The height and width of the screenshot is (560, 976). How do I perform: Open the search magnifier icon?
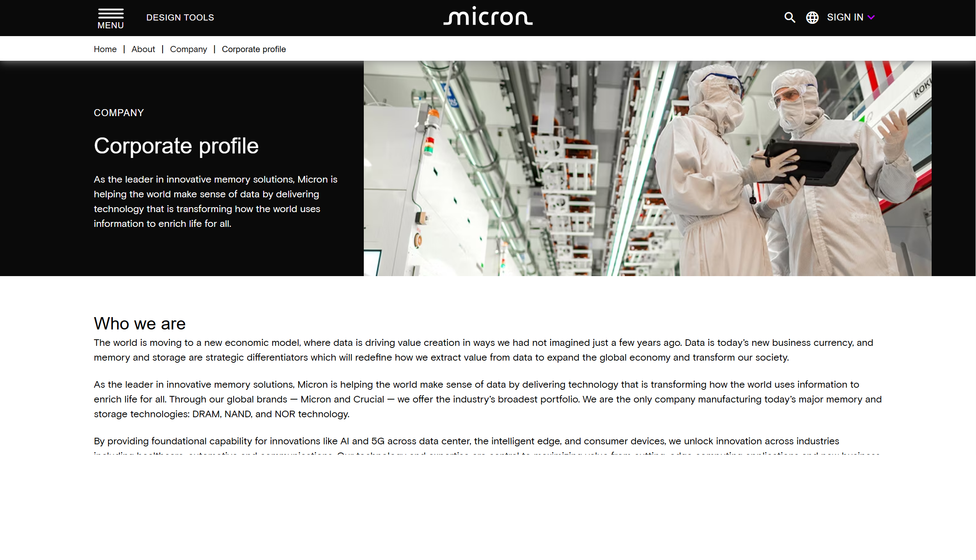[790, 18]
